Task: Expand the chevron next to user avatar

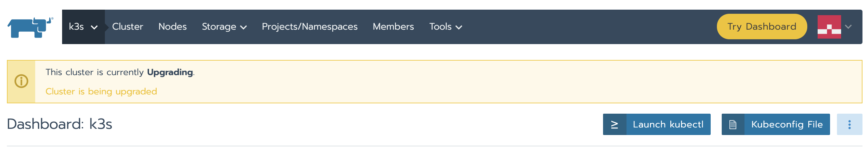Action: click(x=848, y=27)
